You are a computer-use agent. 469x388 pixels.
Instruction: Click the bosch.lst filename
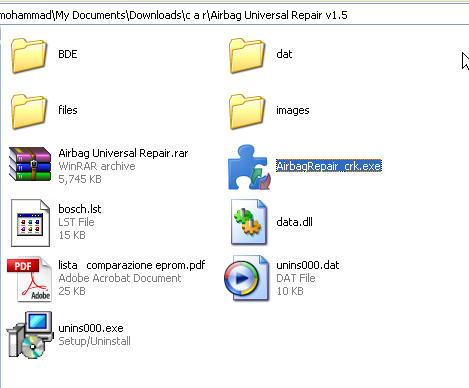click(80, 209)
